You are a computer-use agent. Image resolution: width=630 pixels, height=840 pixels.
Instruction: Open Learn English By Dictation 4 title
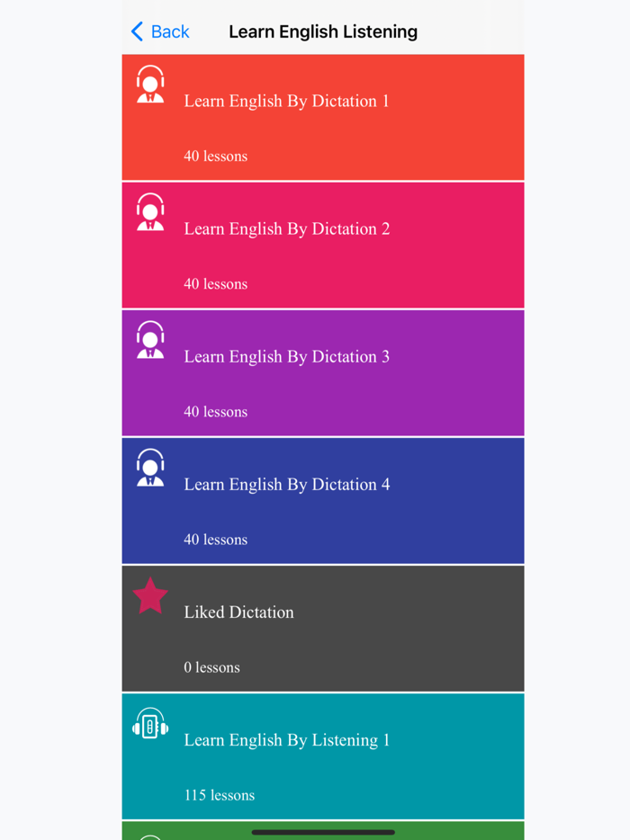[287, 484]
